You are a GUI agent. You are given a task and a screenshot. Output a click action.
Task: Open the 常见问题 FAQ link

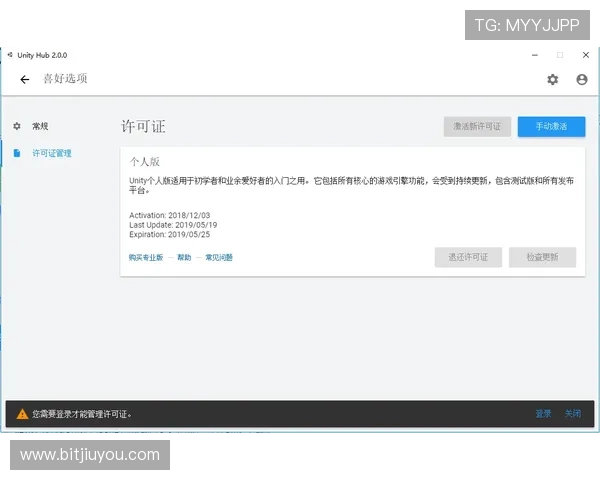pyautogui.click(x=219, y=257)
